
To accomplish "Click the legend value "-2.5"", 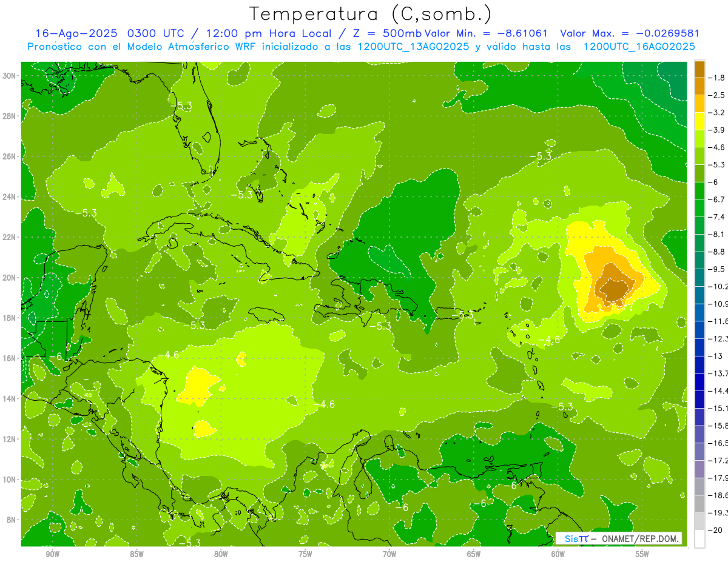I will click(717, 95).
